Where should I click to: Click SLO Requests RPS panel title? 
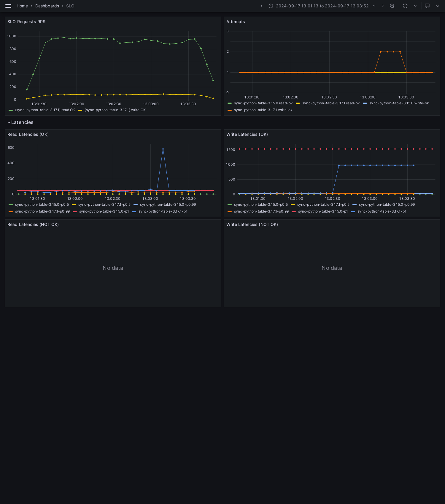26,22
